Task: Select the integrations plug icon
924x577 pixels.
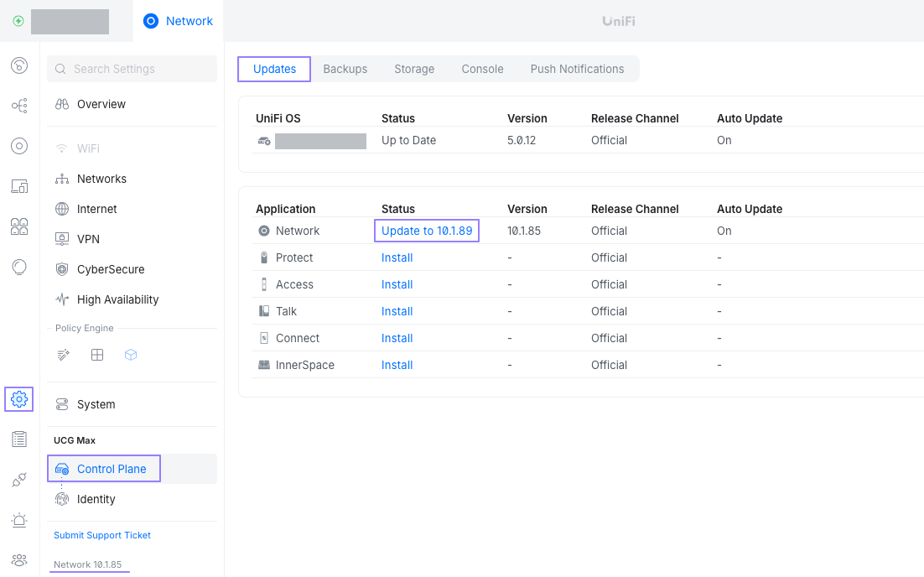Action: point(18,479)
